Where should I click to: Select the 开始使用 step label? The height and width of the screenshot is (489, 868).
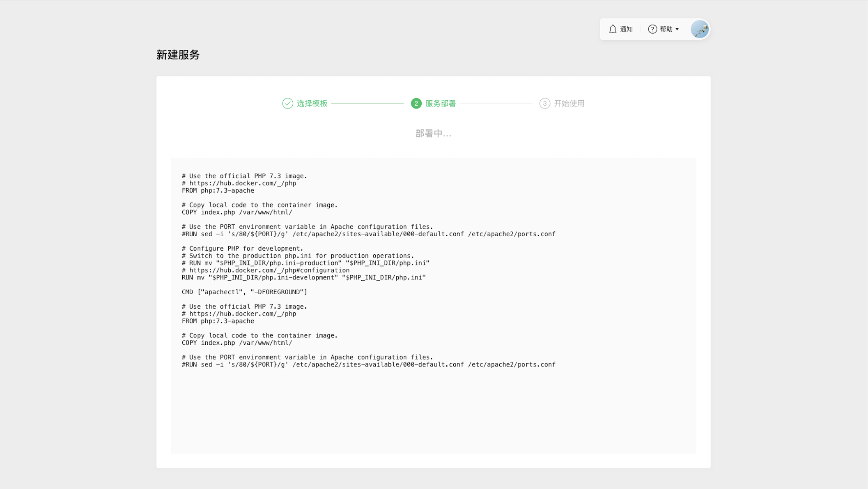569,104
